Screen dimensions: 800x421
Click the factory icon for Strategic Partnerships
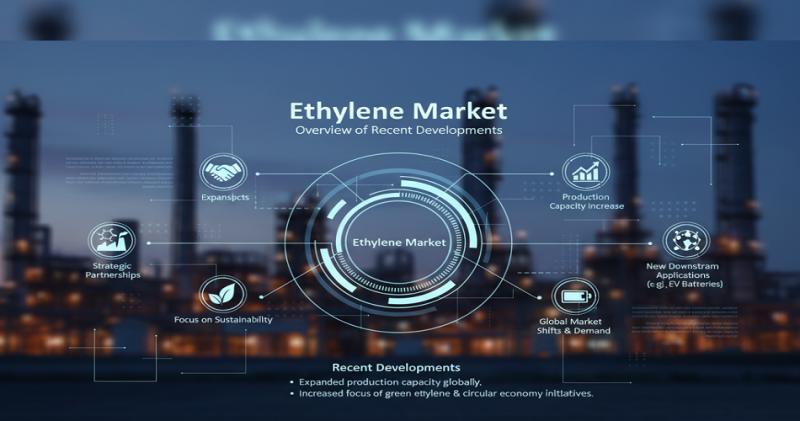[112, 240]
